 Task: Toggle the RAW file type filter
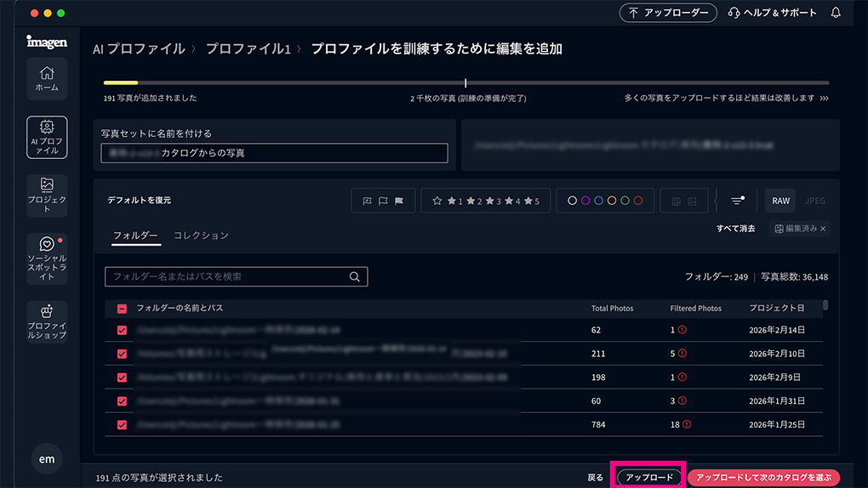tap(780, 201)
